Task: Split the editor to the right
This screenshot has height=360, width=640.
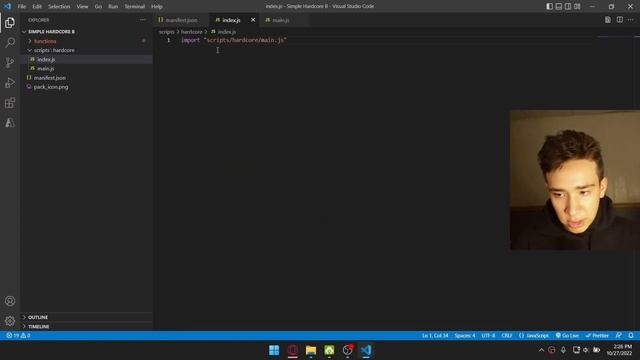Action: [x=620, y=20]
